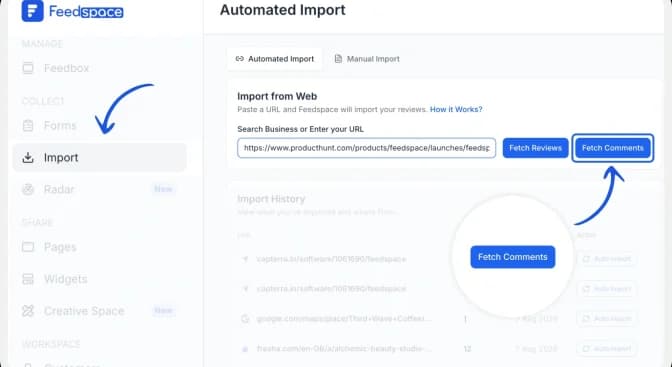Click the Feedspace logo icon
This screenshot has height=367, width=672.
(x=33, y=11)
